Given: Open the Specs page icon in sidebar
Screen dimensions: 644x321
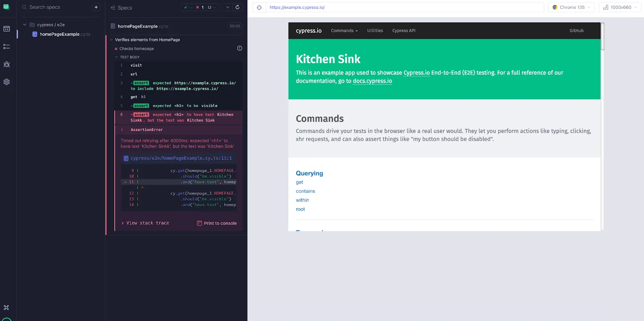Looking at the screenshot, I should 6,29.
